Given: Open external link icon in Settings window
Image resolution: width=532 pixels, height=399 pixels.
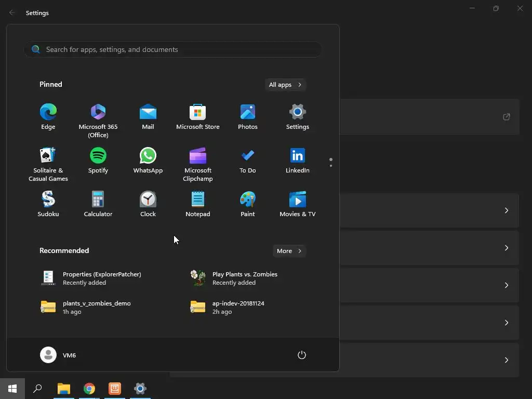Looking at the screenshot, I should (x=506, y=117).
